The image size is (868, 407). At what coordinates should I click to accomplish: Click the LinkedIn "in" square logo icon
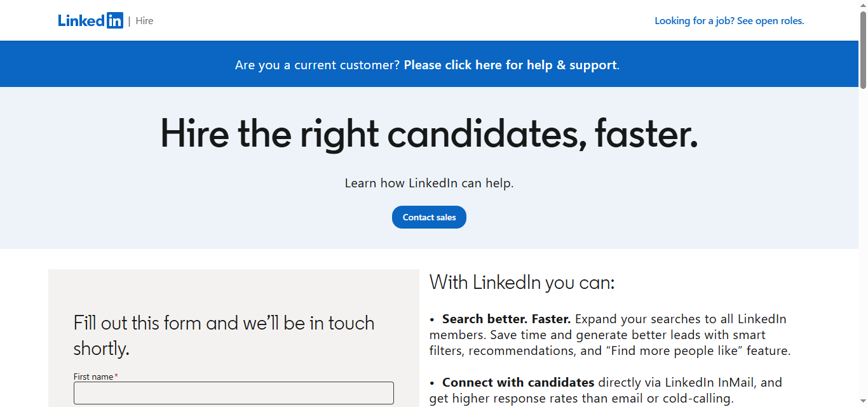click(x=115, y=20)
